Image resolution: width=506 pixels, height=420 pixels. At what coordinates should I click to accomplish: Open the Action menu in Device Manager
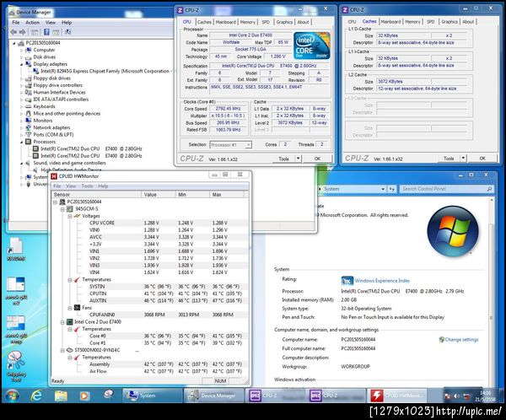pos(32,22)
